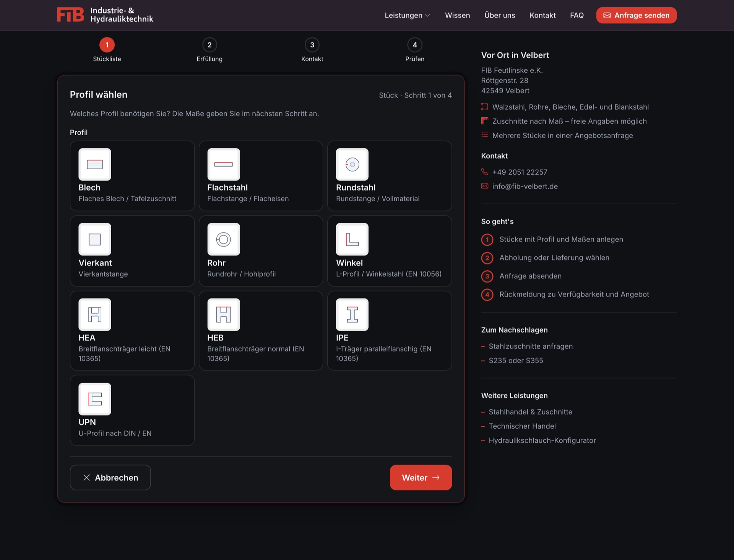Click the phone icon next to +49 2051 22257
The height and width of the screenshot is (560, 734).
pos(485,172)
